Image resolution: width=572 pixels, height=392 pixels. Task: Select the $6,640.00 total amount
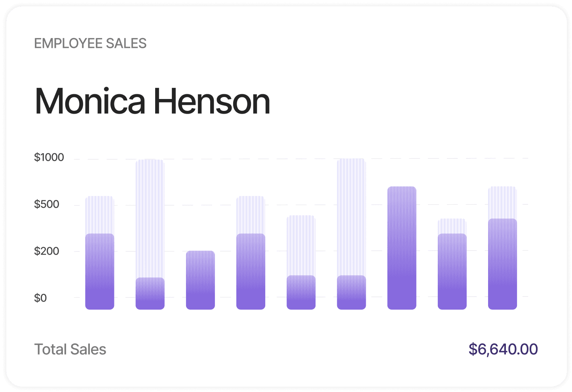[503, 349]
